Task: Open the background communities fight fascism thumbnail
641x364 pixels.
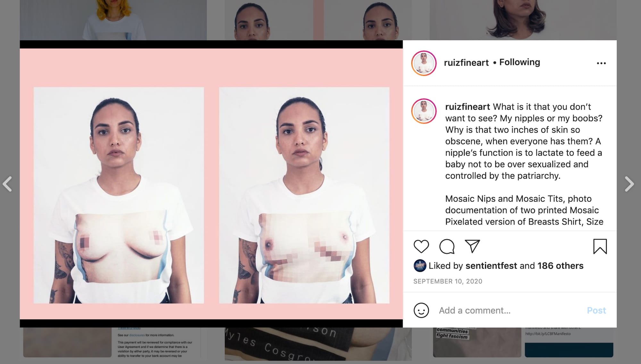Action: point(477,342)
